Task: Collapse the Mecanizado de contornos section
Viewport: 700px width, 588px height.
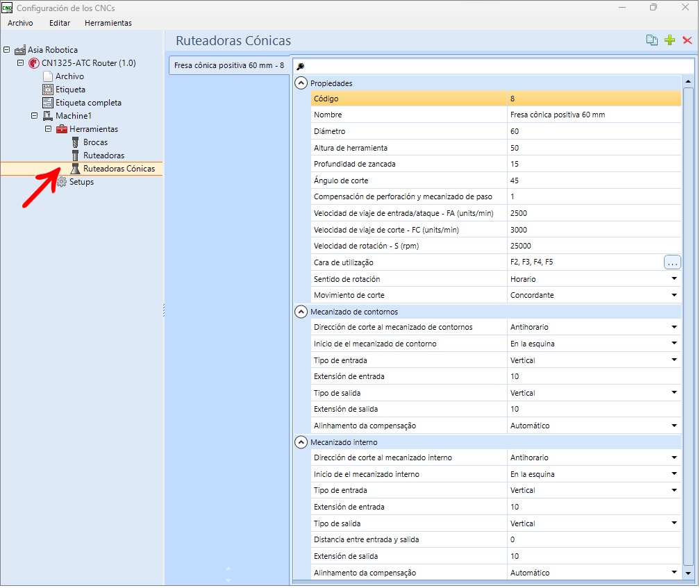Action: 301,312
